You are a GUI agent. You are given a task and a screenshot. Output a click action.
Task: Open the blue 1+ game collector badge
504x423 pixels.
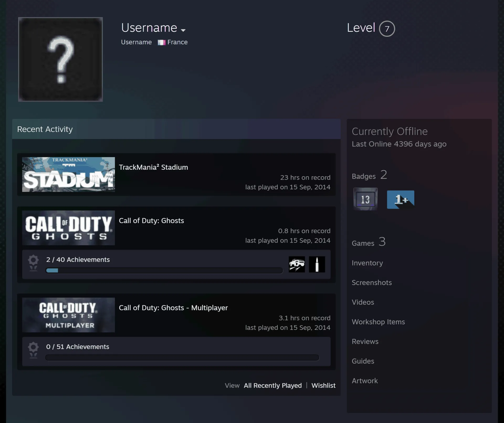pyautogui.click(x=401, y=200)
